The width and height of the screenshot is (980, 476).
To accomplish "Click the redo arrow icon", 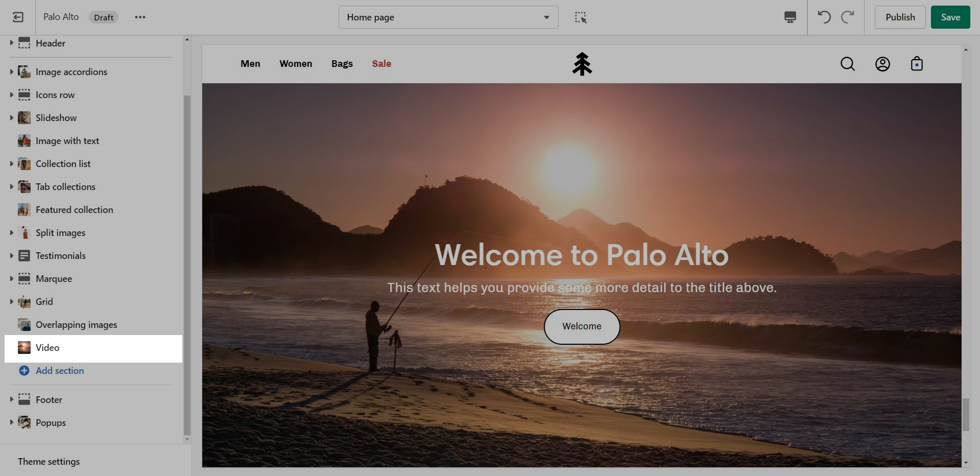I will pos(848,17).
